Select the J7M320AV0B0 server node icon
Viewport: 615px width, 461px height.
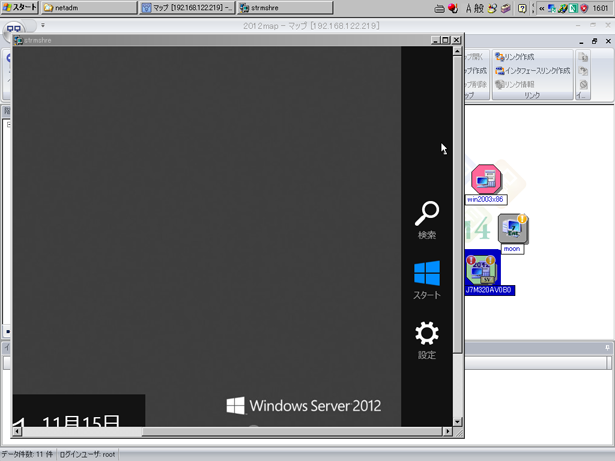click(482, 270)
